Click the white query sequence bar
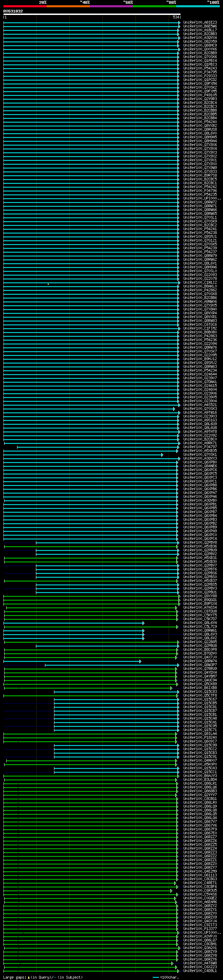 coord(92,14)
